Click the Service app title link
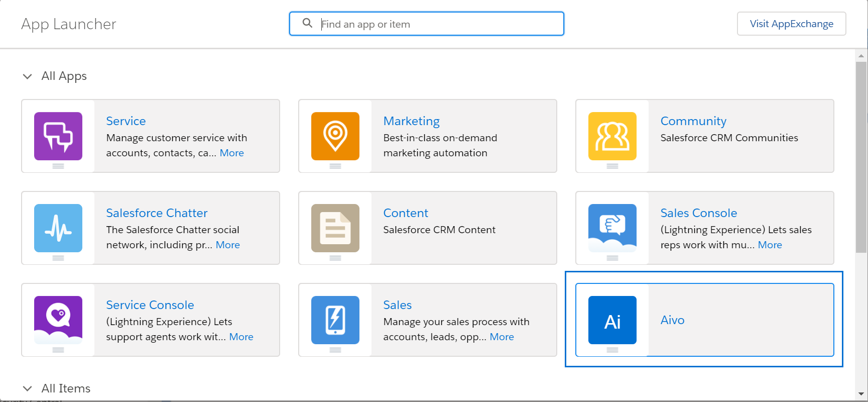The height and width of the screenshot is (402, 868). point(126,121)
